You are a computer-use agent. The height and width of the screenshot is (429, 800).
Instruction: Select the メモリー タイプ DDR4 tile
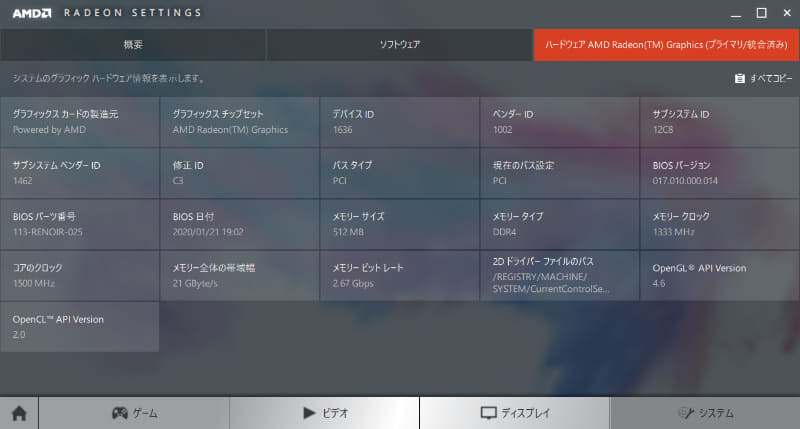pyautogui.click(x=559, y=224)
